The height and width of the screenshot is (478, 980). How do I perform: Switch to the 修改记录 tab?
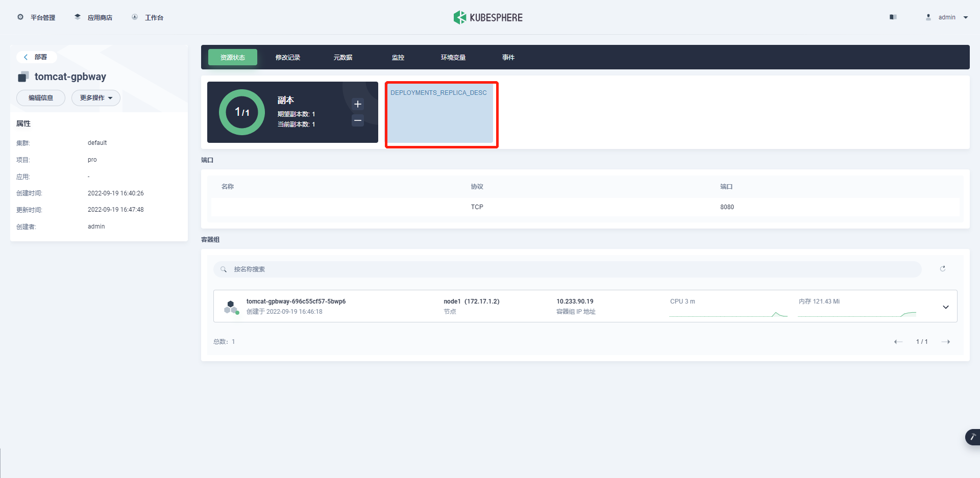[288, 57]
